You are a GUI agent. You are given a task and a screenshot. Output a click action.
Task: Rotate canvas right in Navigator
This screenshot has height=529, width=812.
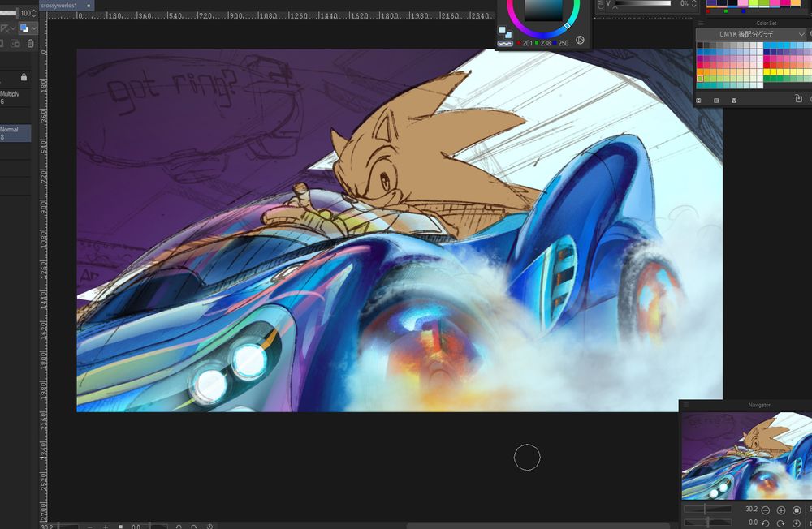(x=781, y=523)
